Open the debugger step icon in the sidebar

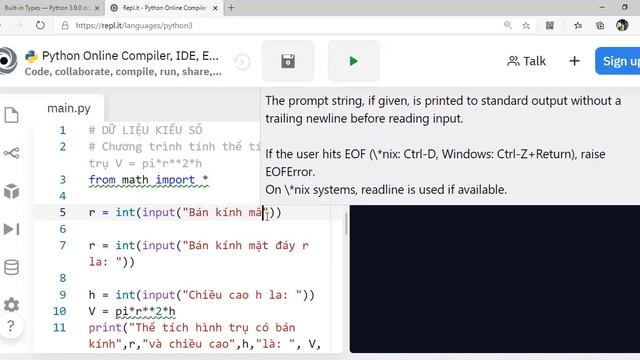11,229
